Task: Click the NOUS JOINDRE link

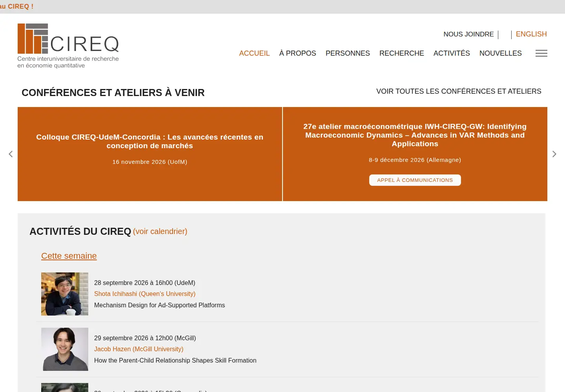Action: pos(468,34)
